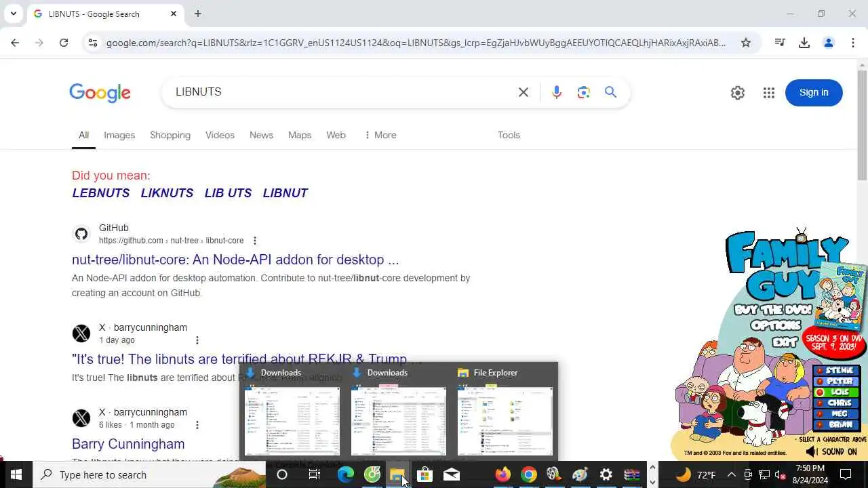Select Meg in the Family Guy character list

click(x=837, y=414)
